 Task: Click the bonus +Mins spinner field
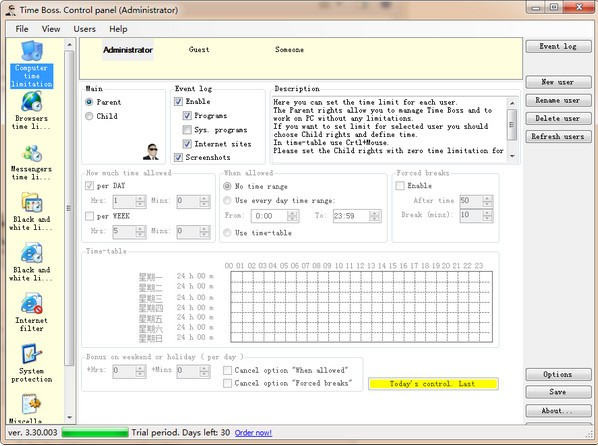point(193,371)
